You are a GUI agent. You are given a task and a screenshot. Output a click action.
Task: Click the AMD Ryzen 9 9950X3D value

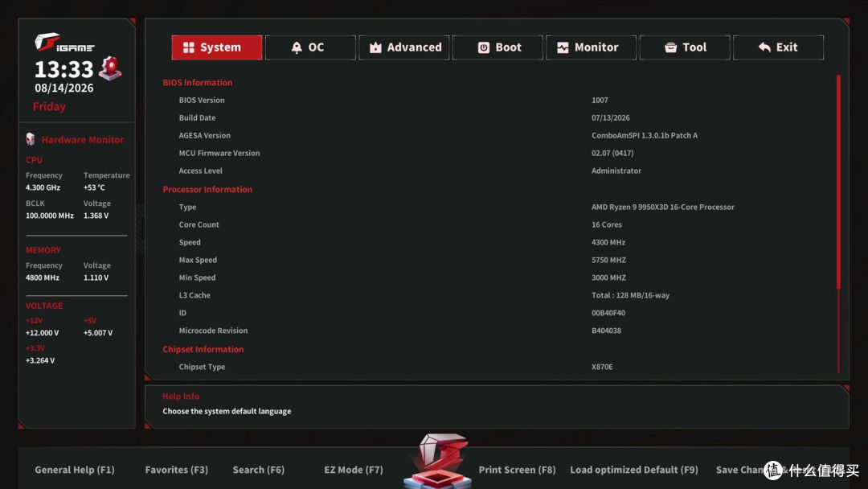click(662, 208)
